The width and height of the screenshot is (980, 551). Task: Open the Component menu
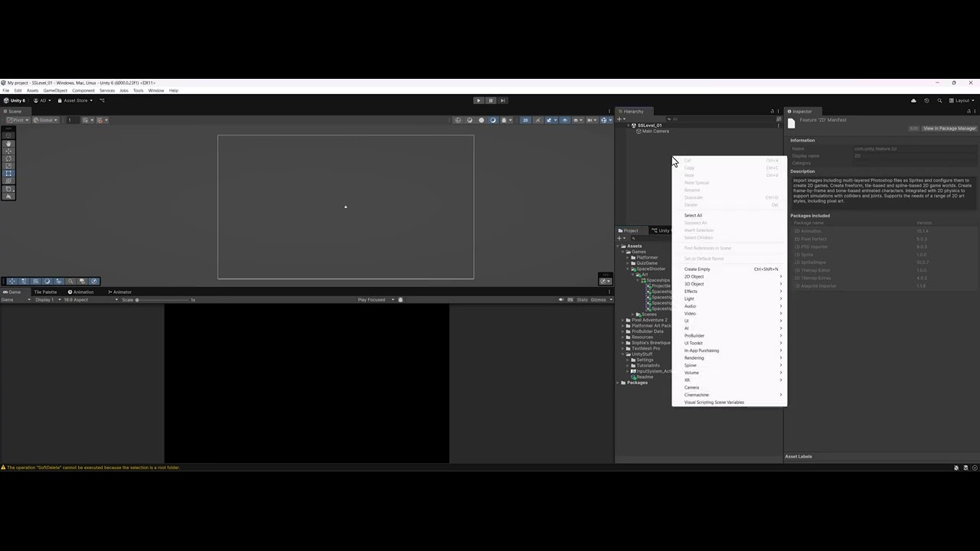point(83,90)
